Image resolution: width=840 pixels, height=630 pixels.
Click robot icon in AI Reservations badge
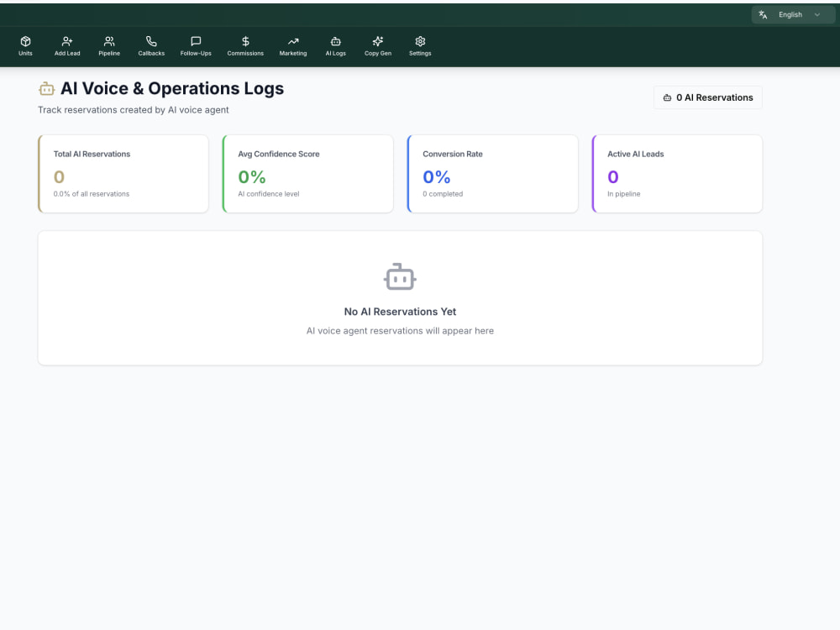[668, 97]
